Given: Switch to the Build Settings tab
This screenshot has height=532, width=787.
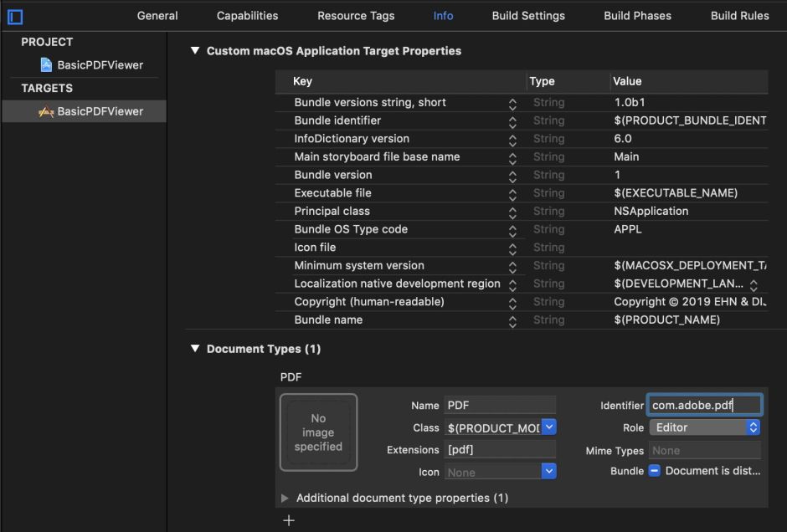Looking at the screenshot, I should [527, 16].
